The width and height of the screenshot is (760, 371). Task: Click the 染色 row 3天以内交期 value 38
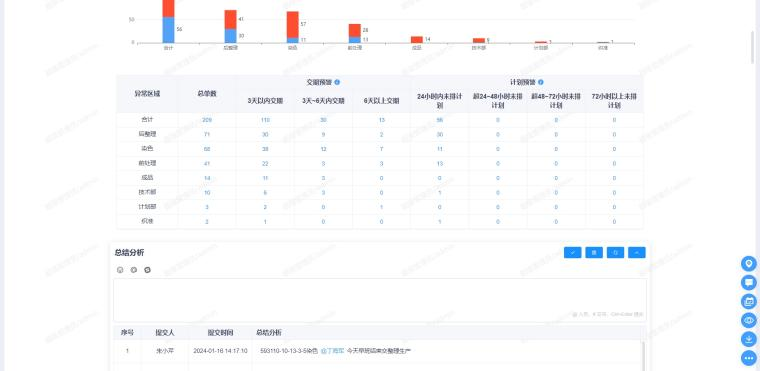click(265, 149)
